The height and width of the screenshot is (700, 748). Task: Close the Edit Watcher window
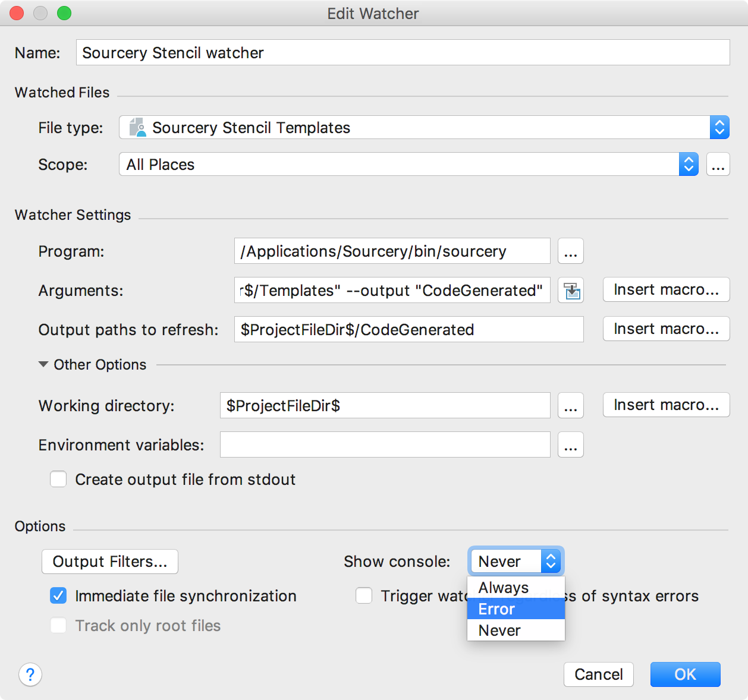pos(17,13)
